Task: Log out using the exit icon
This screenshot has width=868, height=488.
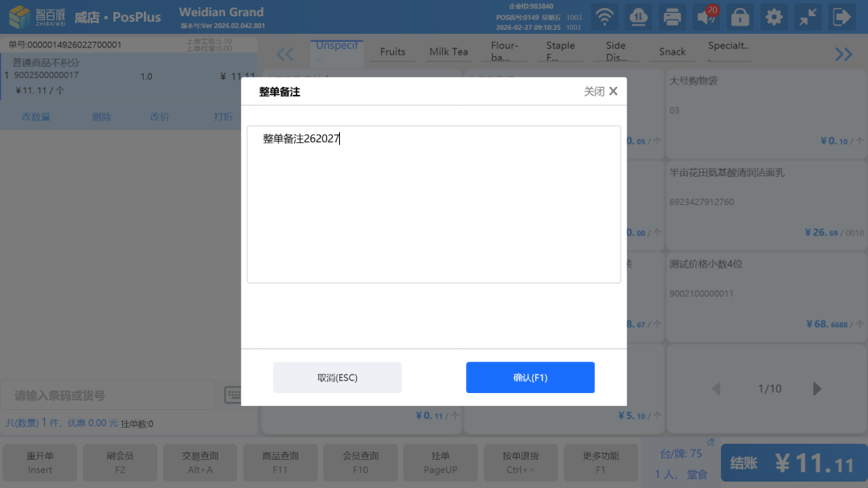Action: click(x=841, y=16)
